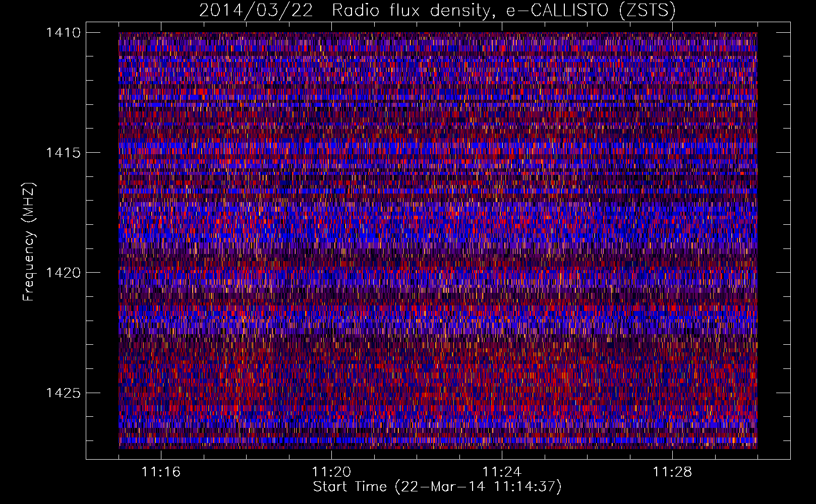Click the 11:28 time tick label
The height and width of the screenshot is (504, 816).
672,472
